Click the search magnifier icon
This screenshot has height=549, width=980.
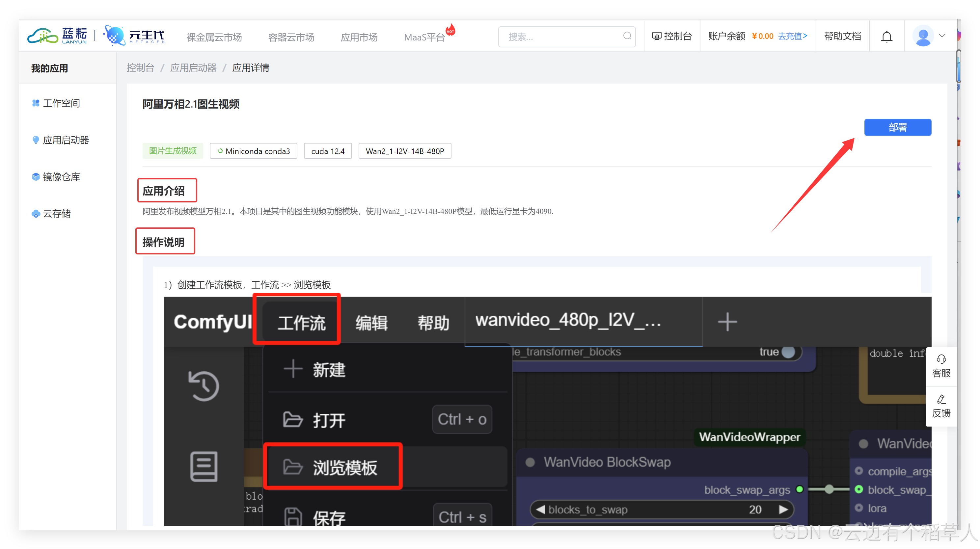point(627,36)
